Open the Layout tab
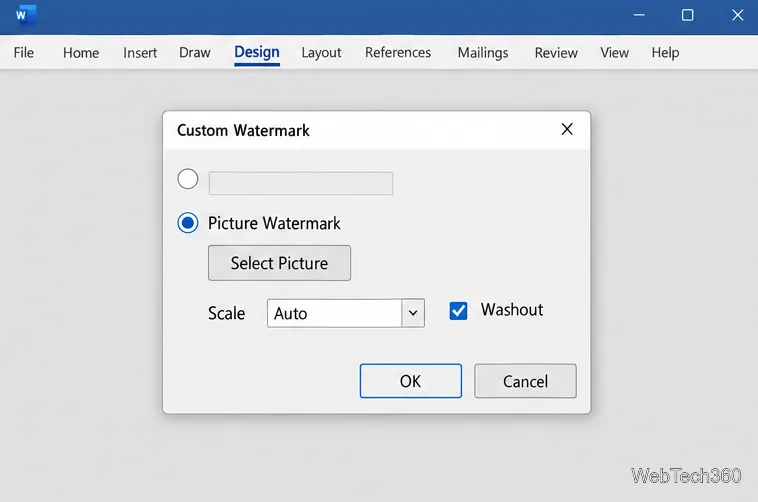758x502 pixels. (321, 52)
